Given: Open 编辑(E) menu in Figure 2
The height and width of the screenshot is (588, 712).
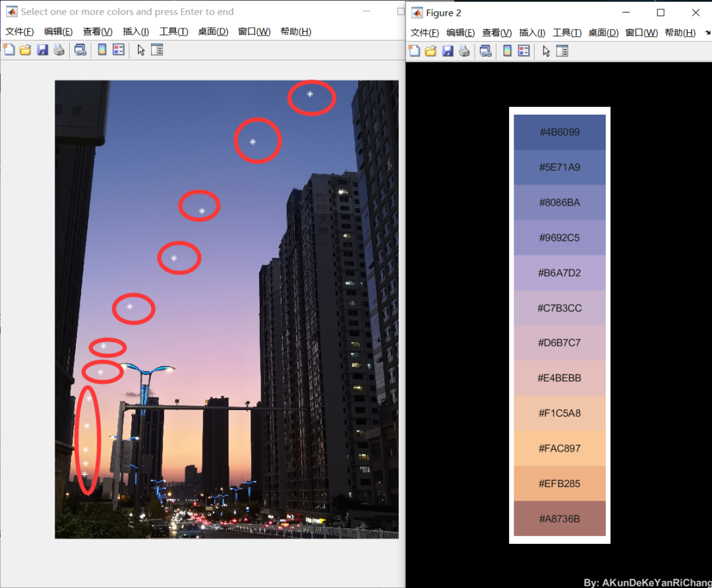Looking at the screenshot, I should pyautogui.click(x=460, y=33).
